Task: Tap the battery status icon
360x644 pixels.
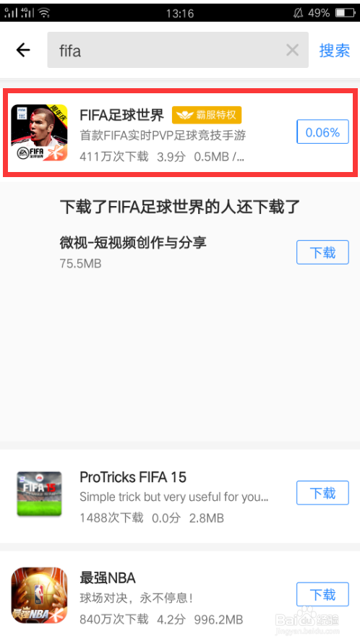Action: 345,13
